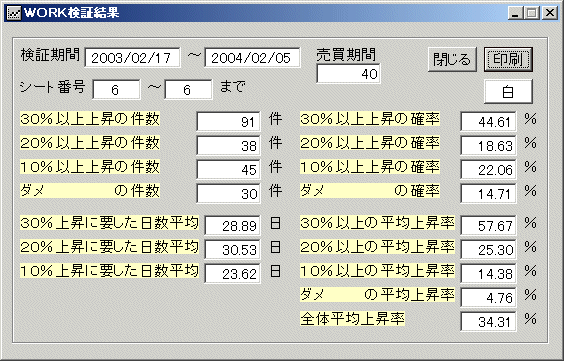Select the 10%以上上昇の件数 value 45

tap(228, 169)
